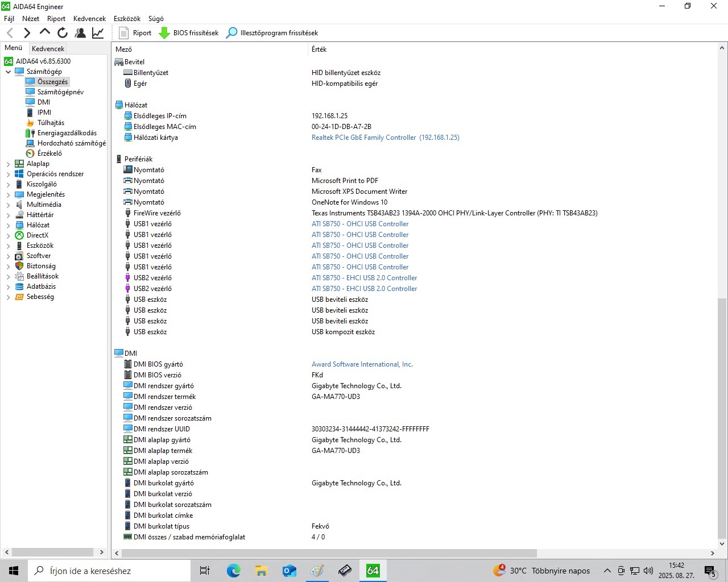The width and height of the screenshot is (728, 582).
Task: Open the Fájl menu
Action: coord(9,19)
